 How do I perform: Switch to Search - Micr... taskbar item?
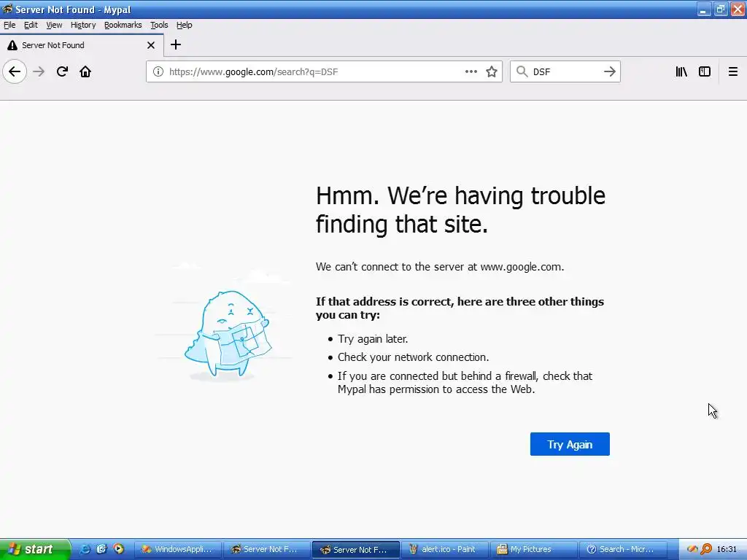tap(624, 549)
